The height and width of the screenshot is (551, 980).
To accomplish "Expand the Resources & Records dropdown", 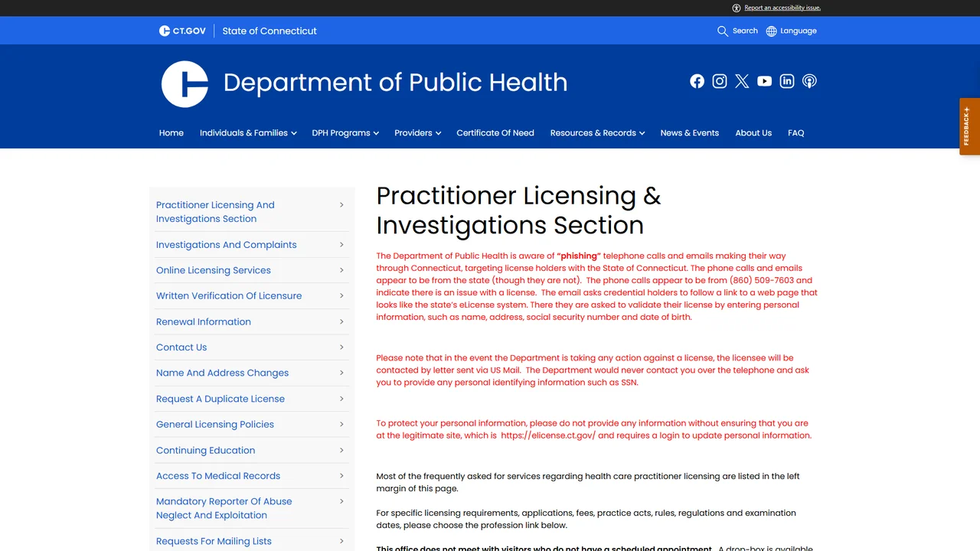I will [x=597, y=133].
